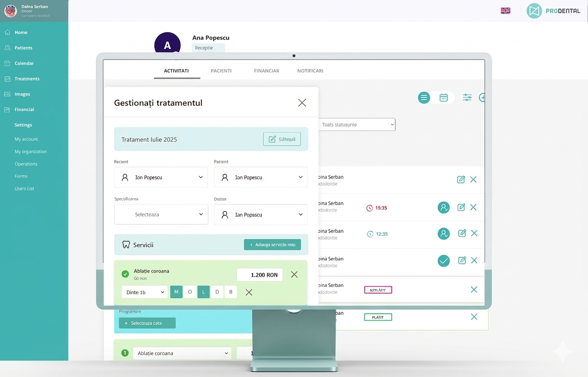Viewport: 588px width, 377px height.
Task: Click the UK flag language icon
Action: click(x=505, y=11)
